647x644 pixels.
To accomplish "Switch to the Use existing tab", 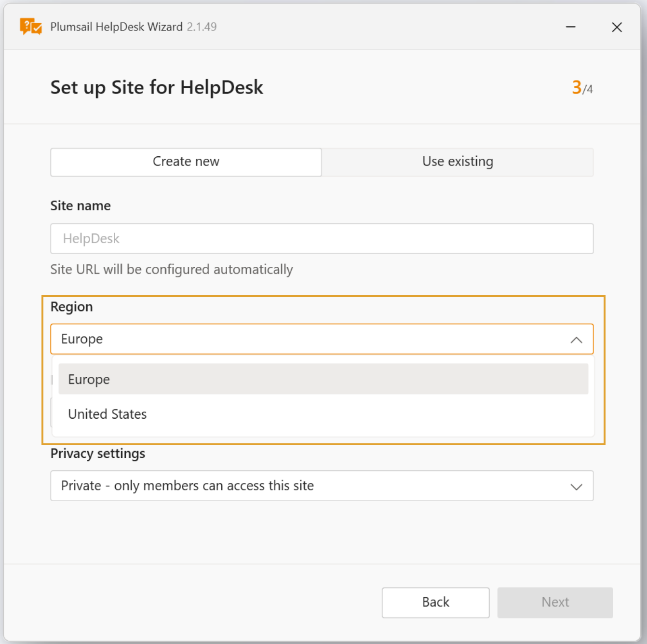I will click(458, 162).
